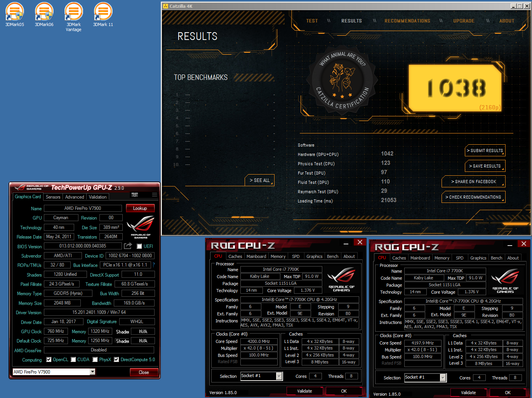
Task: Open the 3DMark Vantage desktop shortcut
Action: (x=73, y=17)
